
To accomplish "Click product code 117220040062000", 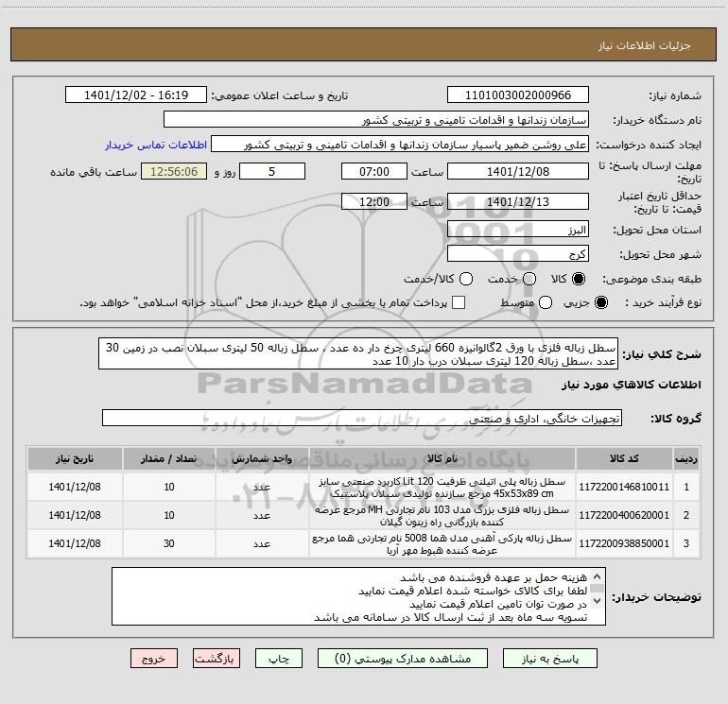I will coord(624,515).
